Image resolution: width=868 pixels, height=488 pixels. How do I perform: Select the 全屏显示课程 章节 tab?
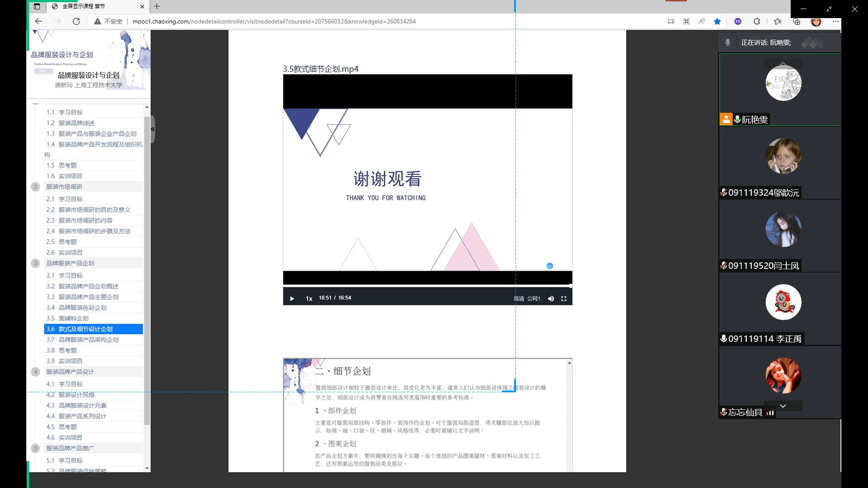(84, 6)
